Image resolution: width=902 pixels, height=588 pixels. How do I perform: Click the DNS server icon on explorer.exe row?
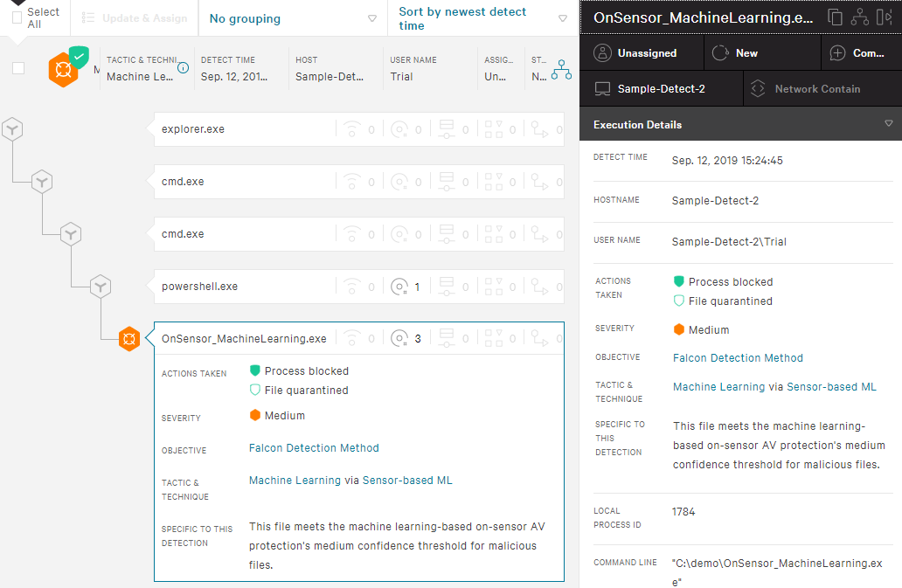pyautogui.click(x=447, y=129)
